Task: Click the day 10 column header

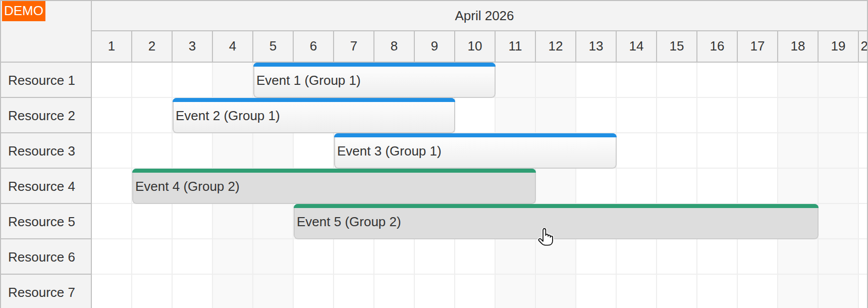Action: tap(474, 46)
